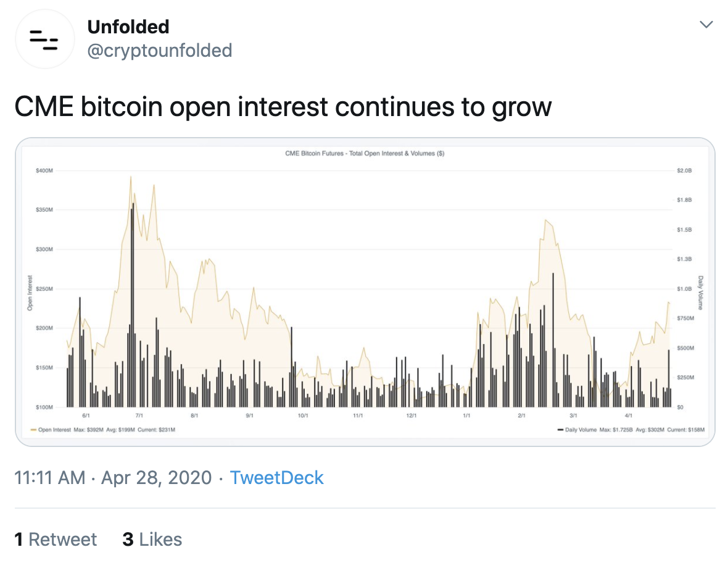The height and width of the screenshot is (568, 728).
Task: Click the vertical Daily Volume axis title
Action: [x=700, y=293]
